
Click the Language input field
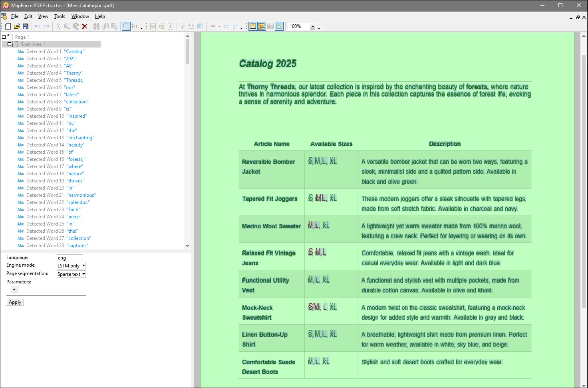[x=70, y=258]
